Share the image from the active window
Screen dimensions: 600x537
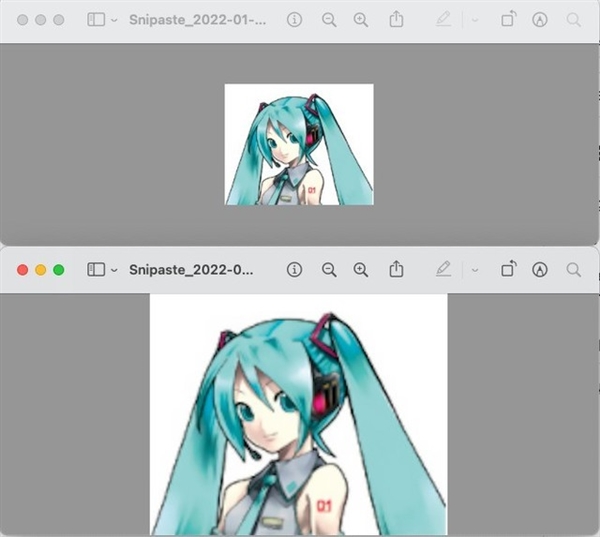(396, 270)
